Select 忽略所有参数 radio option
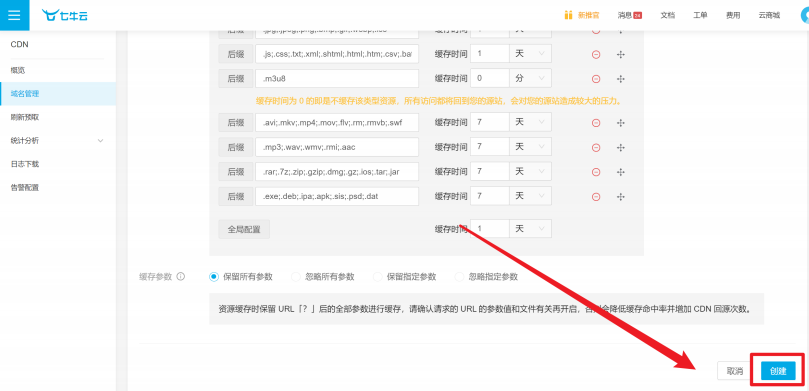Viewport: 809px width, 391px height. point(296,276)
